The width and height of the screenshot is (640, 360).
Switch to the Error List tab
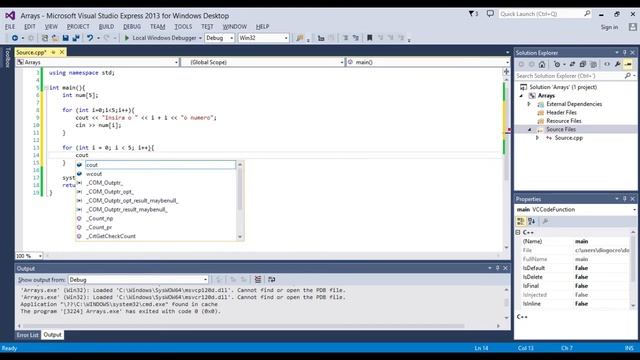pyautogui.click(x=27, y=335)
